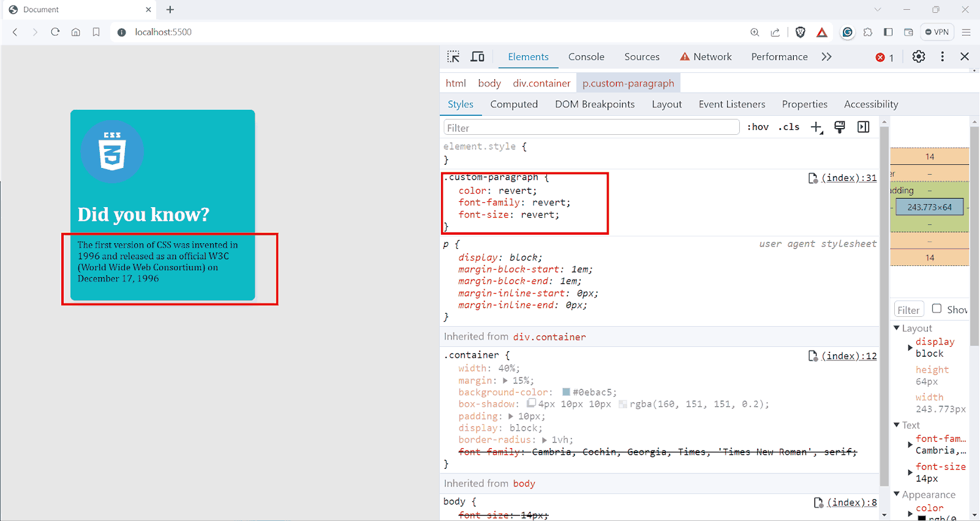Open the DOM Breakpoints tab
The width and height of the screenshot is (980, 521).
pyautogui.click(x=595, y=104)
